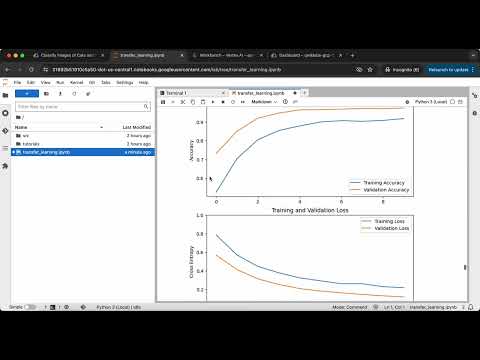Open the Git sidebar panel icon
Screen dimensions: 480x360
point(5,131)
